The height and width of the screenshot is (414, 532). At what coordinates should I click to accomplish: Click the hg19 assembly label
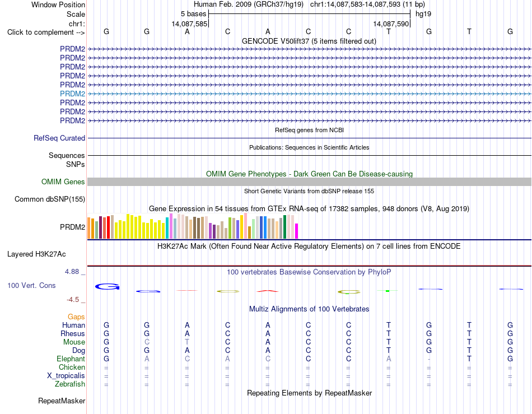coord(423,14)
